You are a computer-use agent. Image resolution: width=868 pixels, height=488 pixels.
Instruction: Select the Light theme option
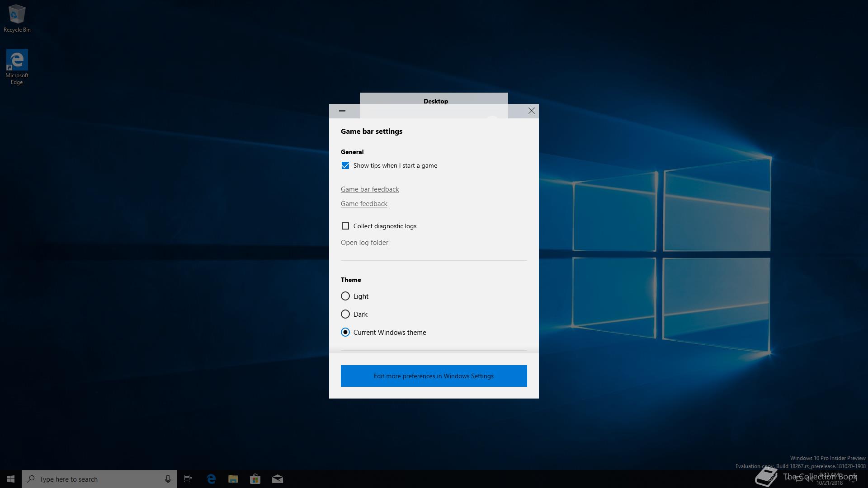345,296
